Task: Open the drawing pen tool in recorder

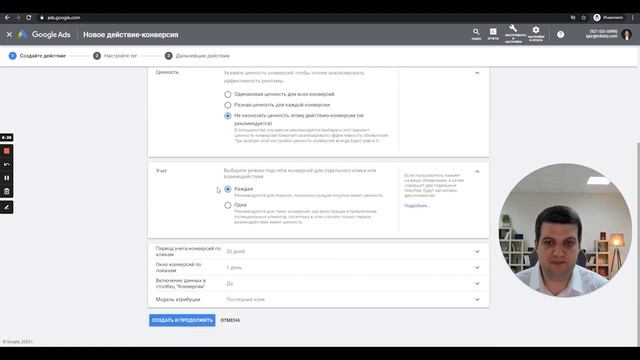Action: 7,207
